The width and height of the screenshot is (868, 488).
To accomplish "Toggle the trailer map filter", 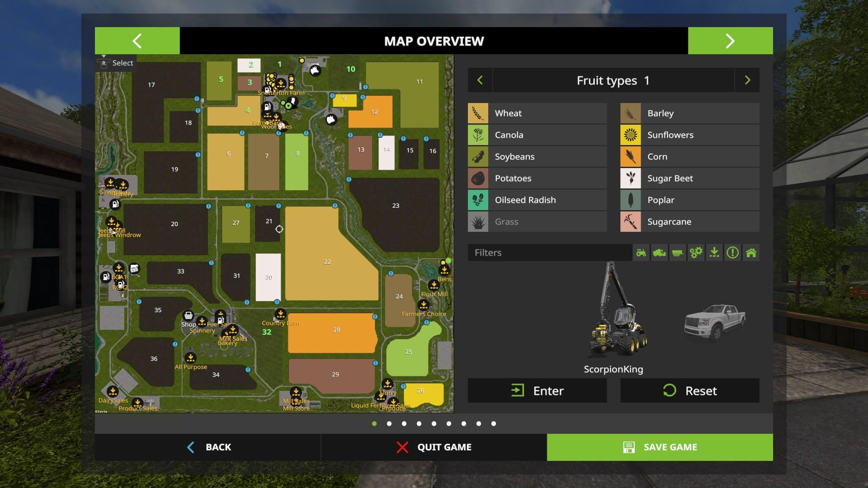I will coord(678,253).
